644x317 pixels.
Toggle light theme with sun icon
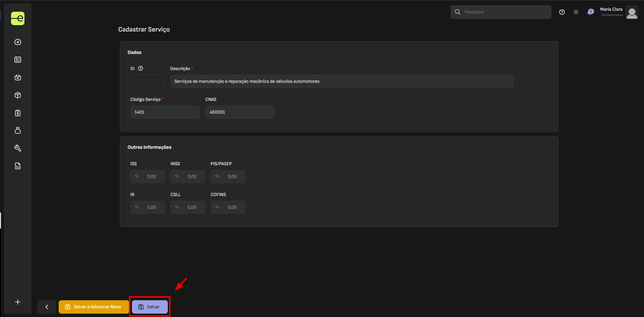(576, 12)
